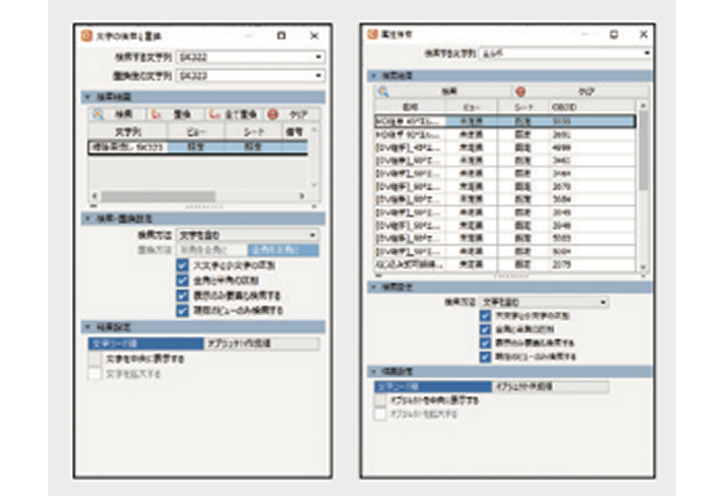The image size is (724, 496).
Task: Uncheck the first checkbox under left search settings
Action: click(x=182, y=266)
